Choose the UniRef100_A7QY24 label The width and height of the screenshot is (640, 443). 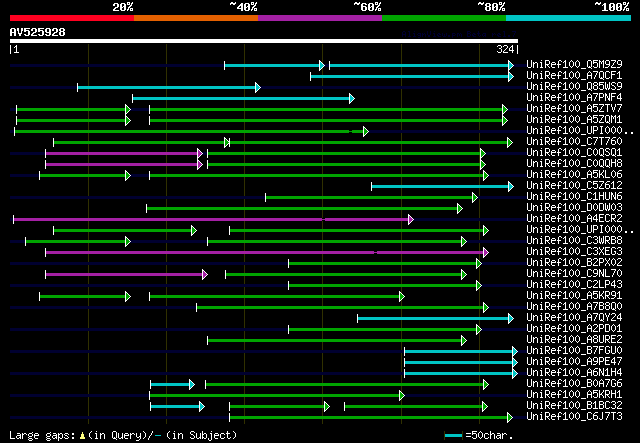[574, 318]
